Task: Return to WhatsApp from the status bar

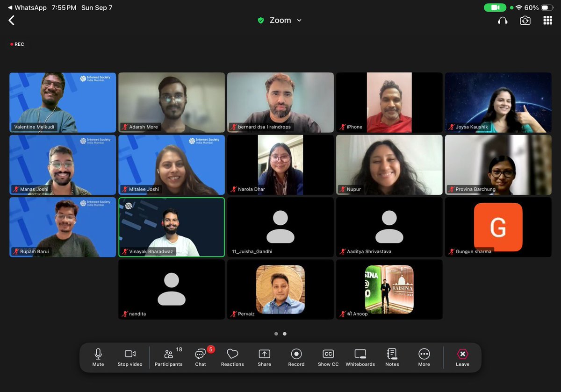Action: click(x=28, y=7)
